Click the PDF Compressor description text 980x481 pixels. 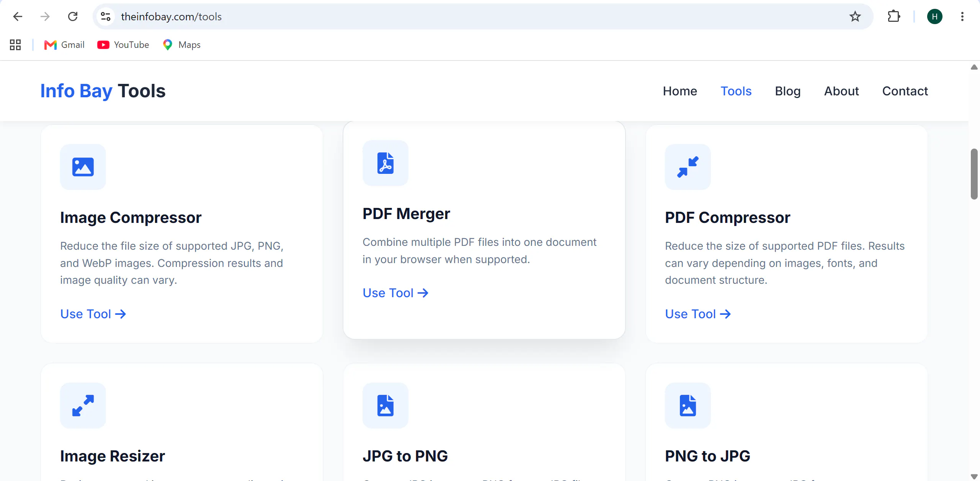pyautogui.click(x=785, y=263)
